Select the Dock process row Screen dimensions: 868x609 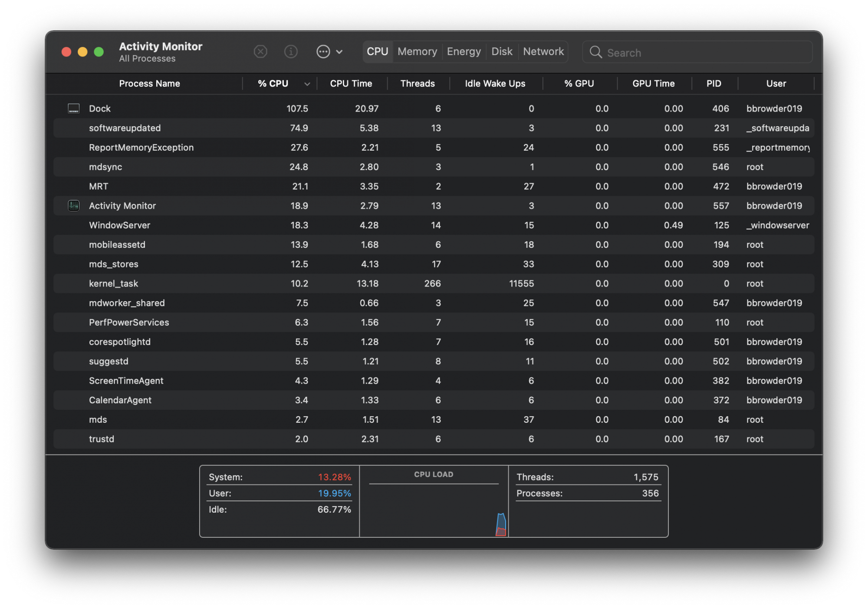pos(434,109)
